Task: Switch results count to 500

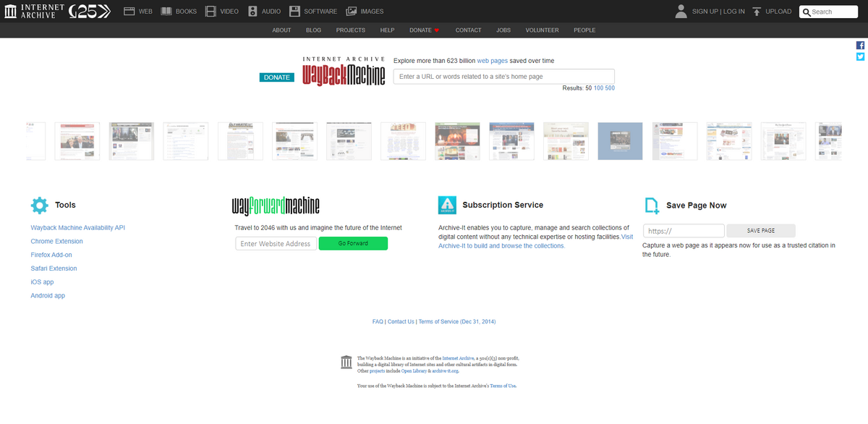Action: click(x=608, y=88)
